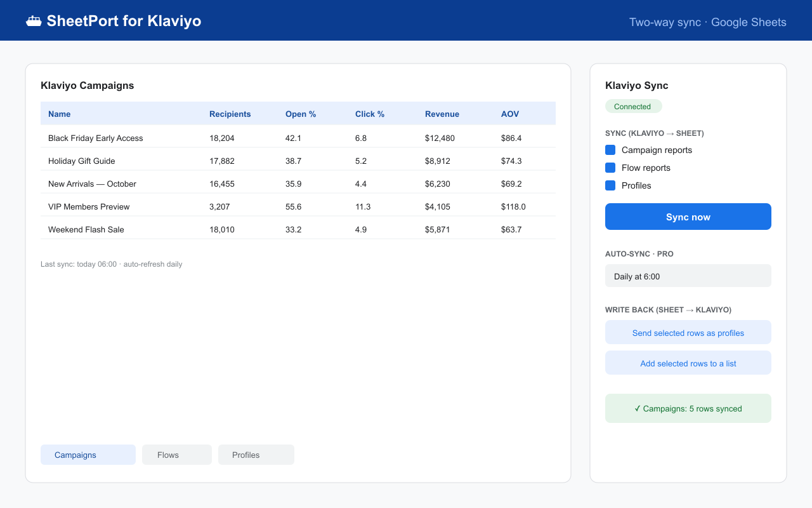Switch to the Campaigns tab

click(88, 455)
